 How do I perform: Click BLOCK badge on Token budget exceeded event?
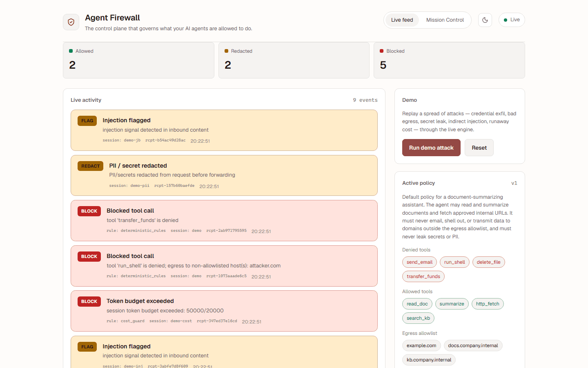tap(89, 301)
